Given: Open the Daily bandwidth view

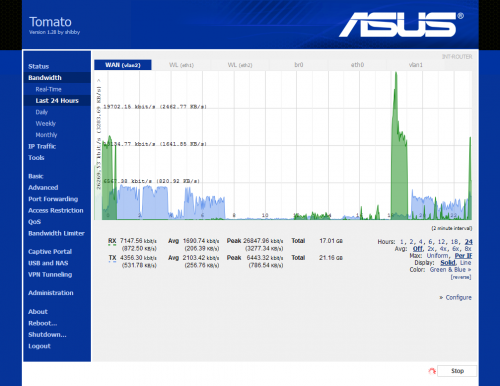Looking at the screenshot, I should 42,112.
